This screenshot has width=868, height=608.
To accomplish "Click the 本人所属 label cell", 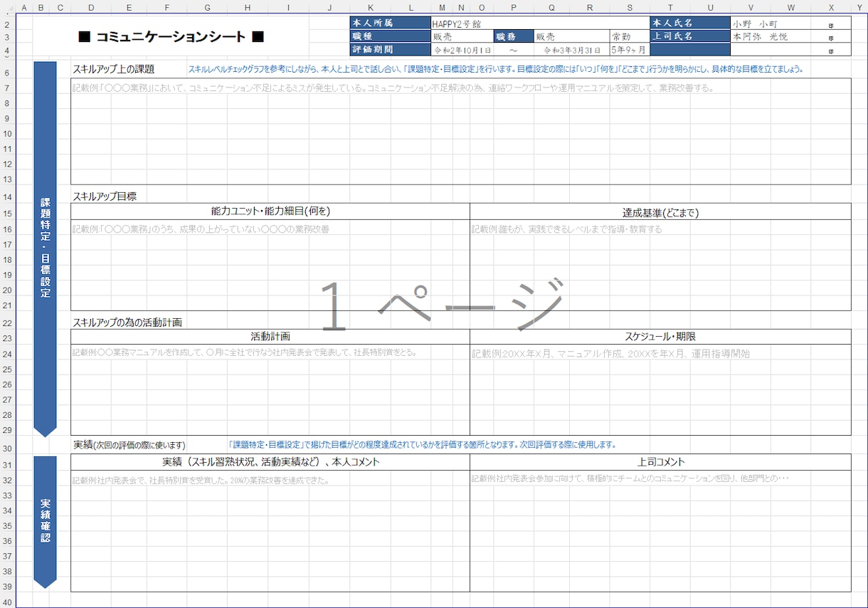I will pos(391,23).
